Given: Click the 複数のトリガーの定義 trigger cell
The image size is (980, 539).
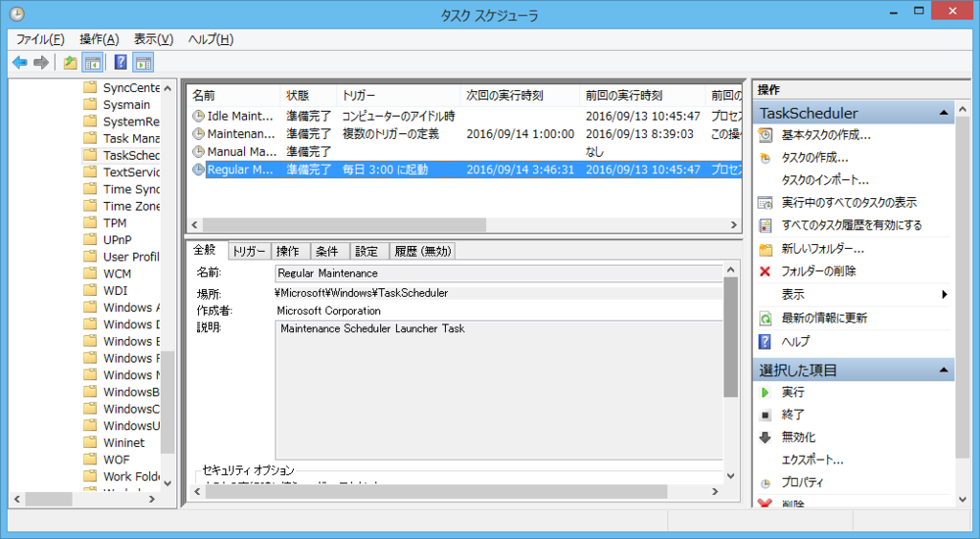Looking at the screenshot, I should pyautogui.click(x=390, y=134).
